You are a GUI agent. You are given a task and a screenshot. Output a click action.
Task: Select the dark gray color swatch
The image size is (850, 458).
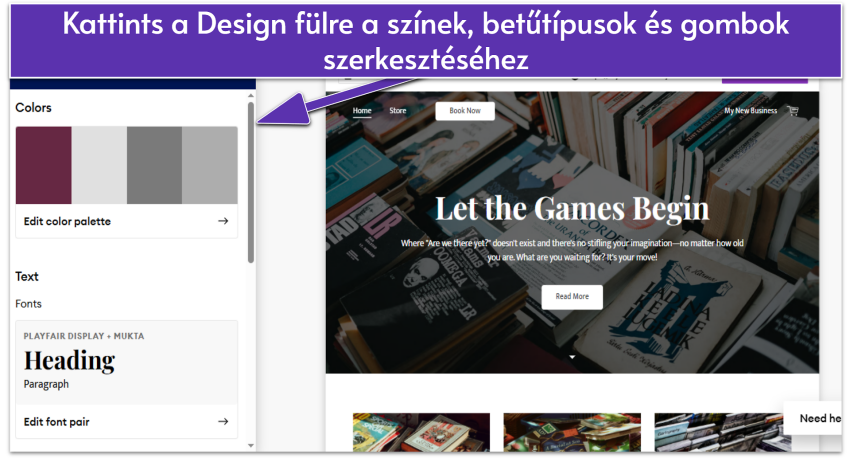coord(154,165)
